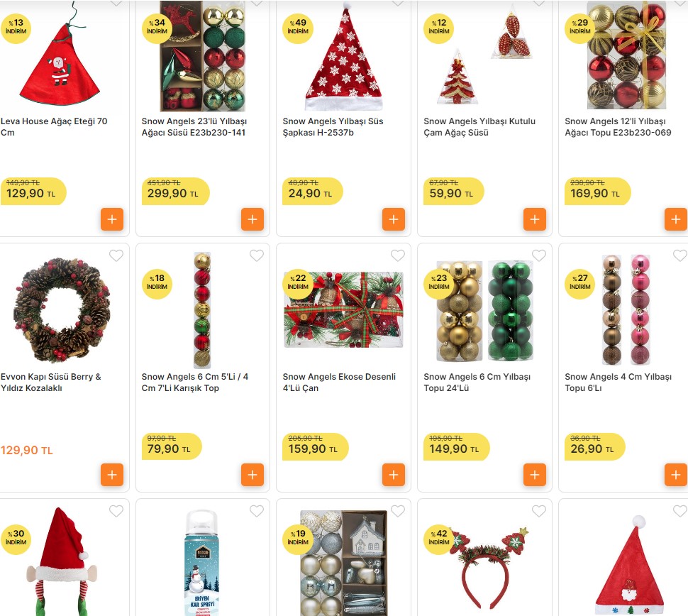
Task: View the red snowflake Santa hat image
Action: (344, 56)
